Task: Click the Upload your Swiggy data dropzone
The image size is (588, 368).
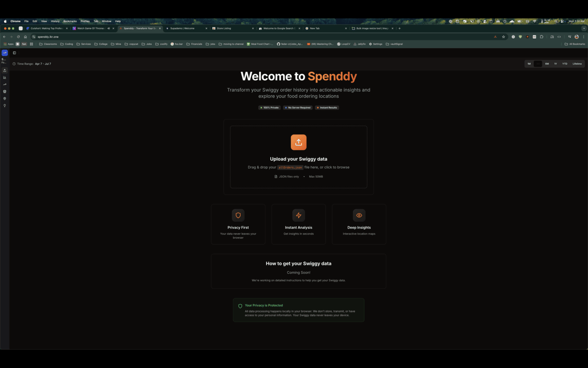Action: tap(299, 157)
